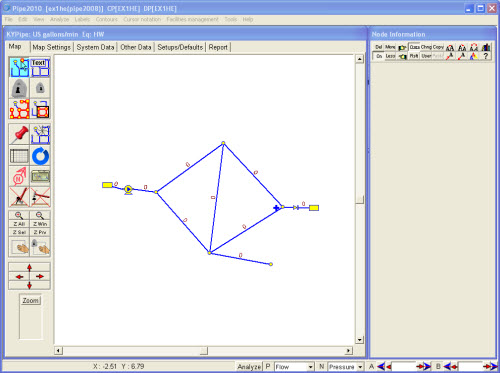The image size is (500, 373).
Task: Click the Chng button in Node Information
Action: coord(426,47)
